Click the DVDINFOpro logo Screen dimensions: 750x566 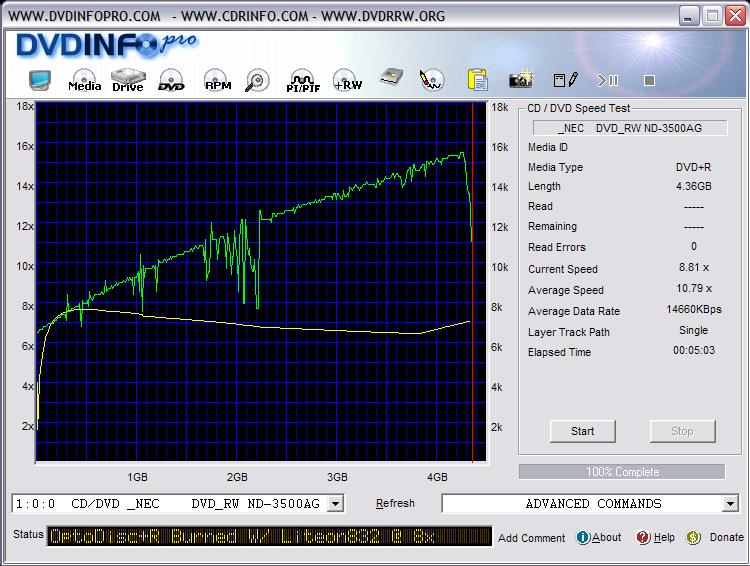coord(106,45)
